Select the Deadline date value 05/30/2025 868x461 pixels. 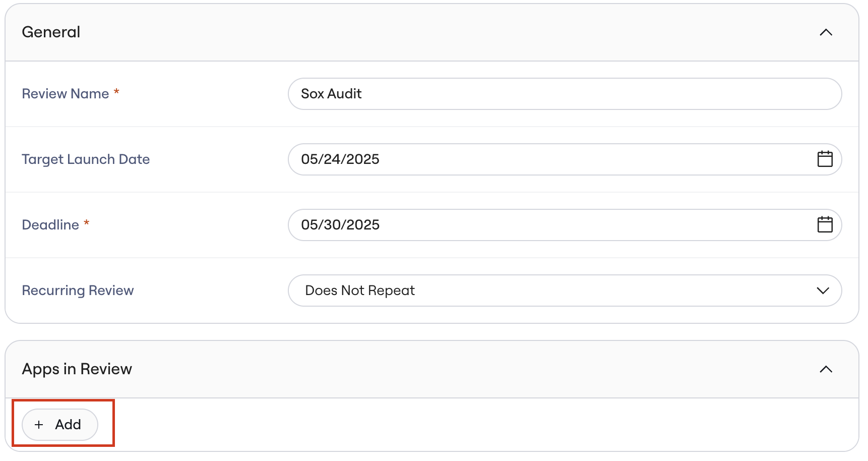340,225
